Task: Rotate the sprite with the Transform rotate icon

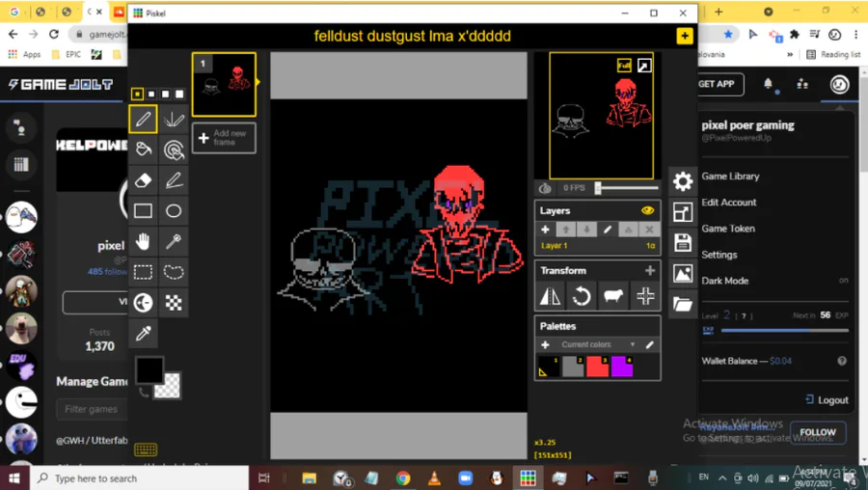Action: pos(582,296)
